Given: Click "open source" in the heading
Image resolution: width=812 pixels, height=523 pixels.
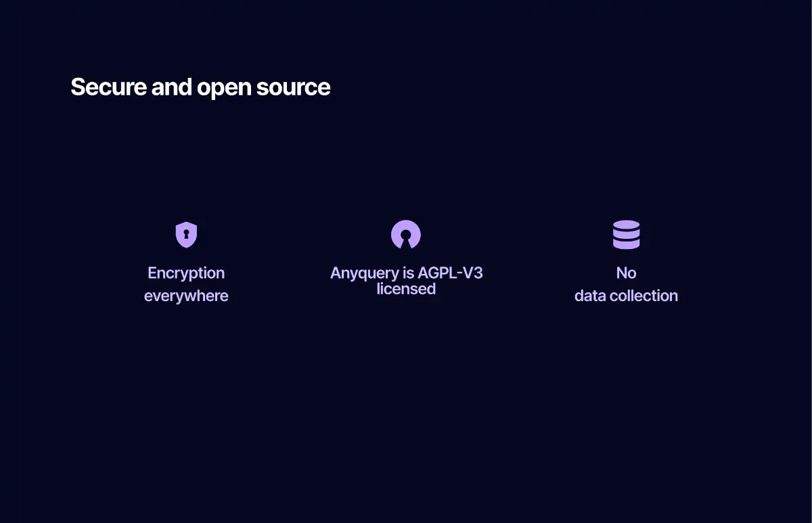Looking at the screenshot, I should (x=263, y=87).
